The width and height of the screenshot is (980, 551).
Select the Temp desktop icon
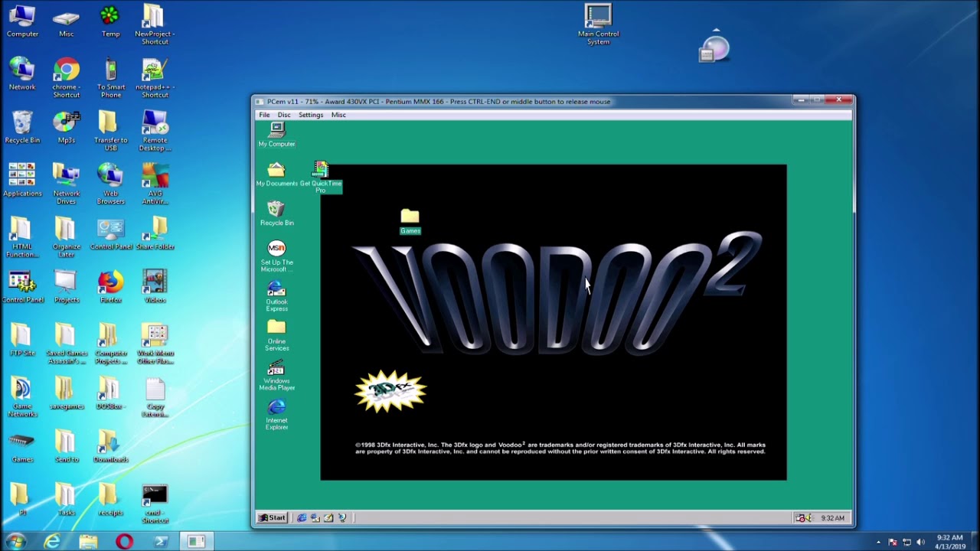tap(110, 21)
